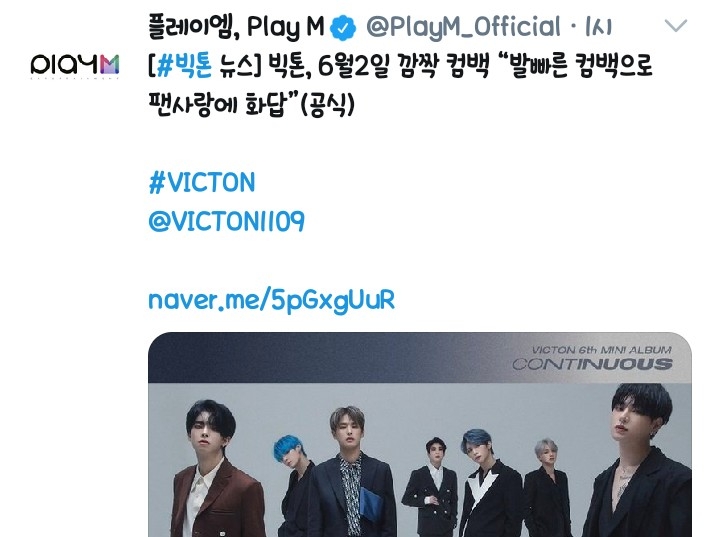716x537 pixels.
Task: Click the blue verified badge
Action: [x=343, y=27]
